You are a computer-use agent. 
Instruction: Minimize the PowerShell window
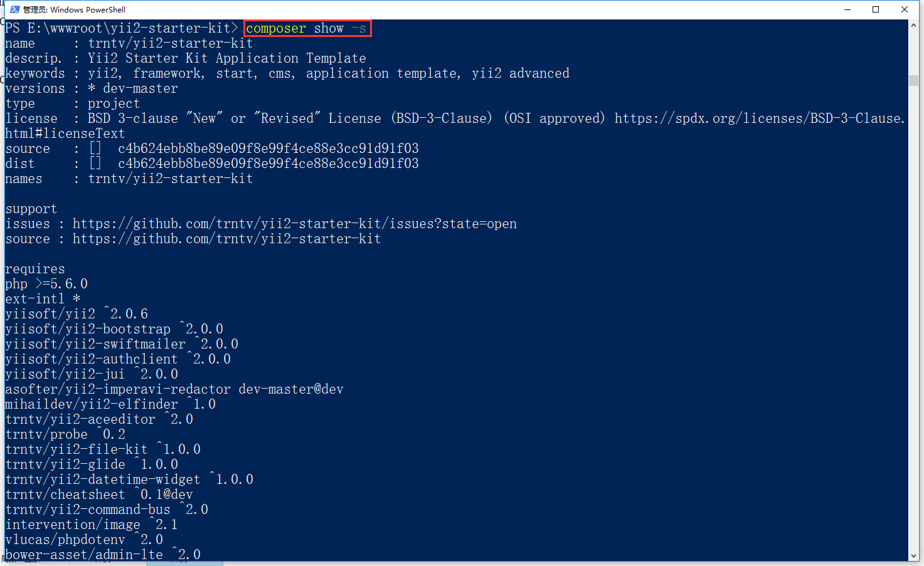(x=847, y=9)
